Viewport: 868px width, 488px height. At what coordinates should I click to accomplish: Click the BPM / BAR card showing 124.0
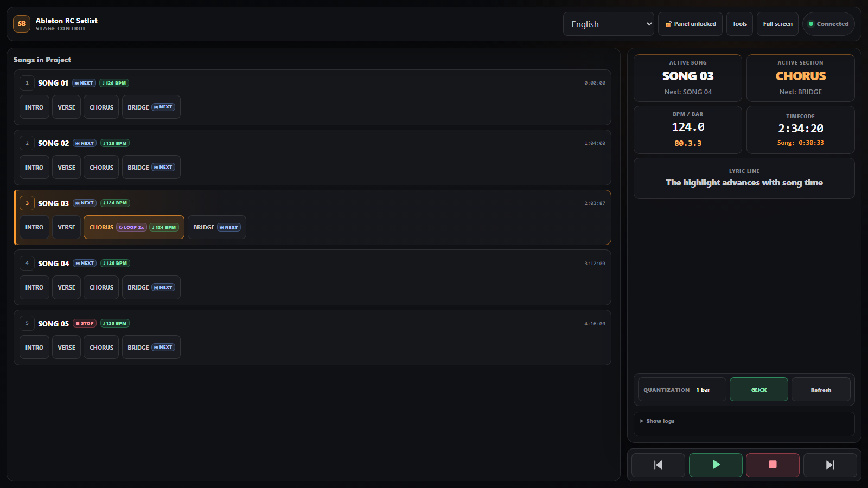coord(688,130)
